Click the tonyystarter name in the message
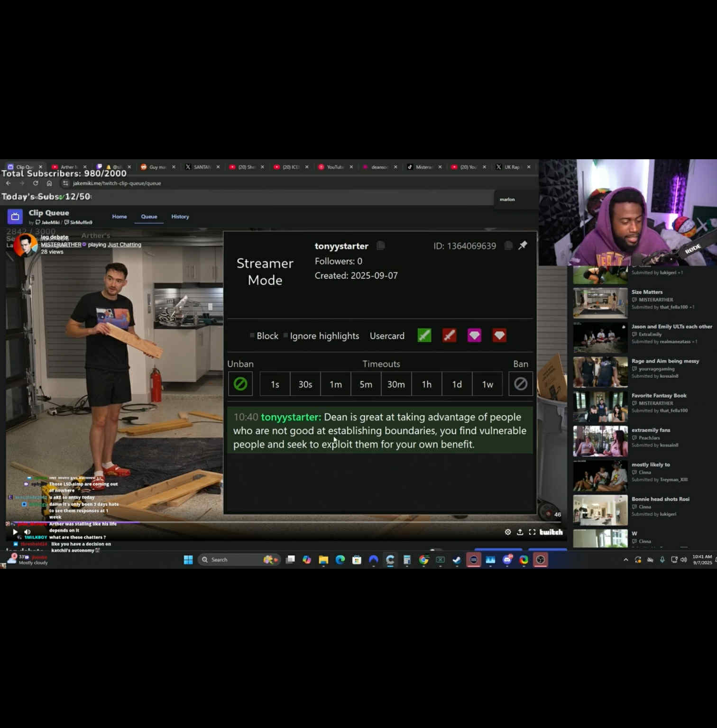717x728 pixels. [x=291, y=417]
